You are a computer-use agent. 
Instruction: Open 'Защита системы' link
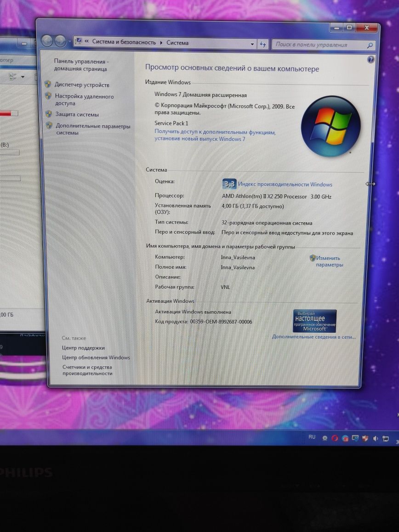point(77,114)
